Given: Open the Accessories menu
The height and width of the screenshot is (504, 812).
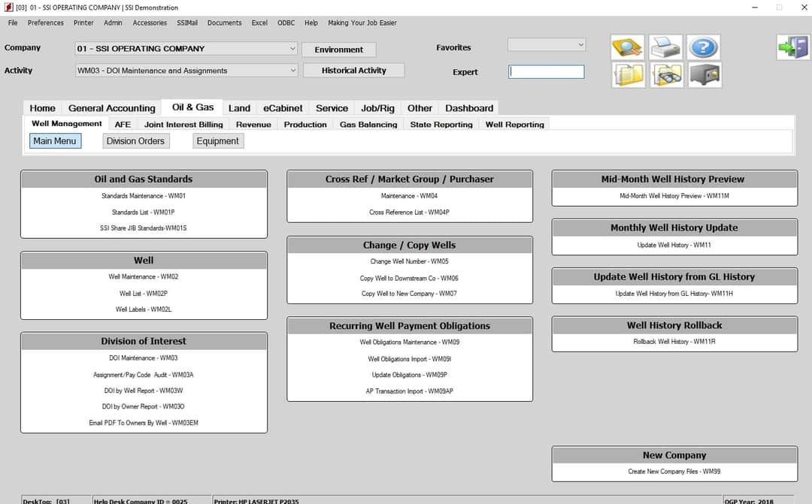Looking at the screenshot, I should click(x=150, y=23).
